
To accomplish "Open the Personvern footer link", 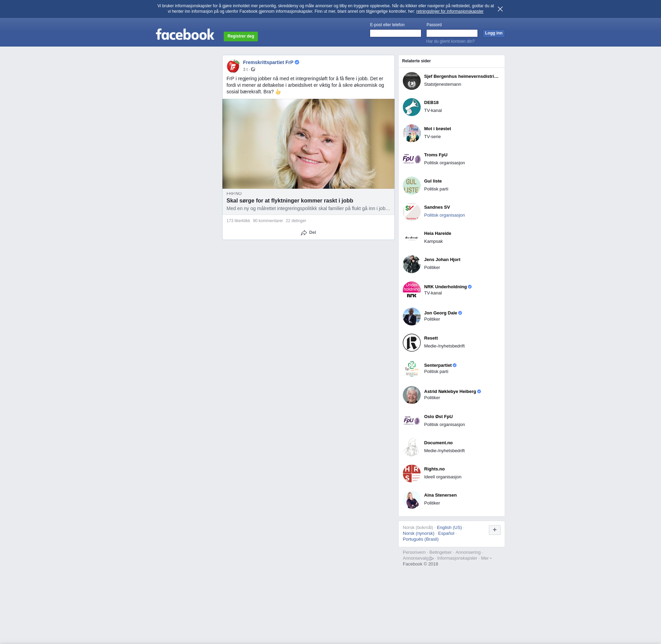I will [414, 552].
